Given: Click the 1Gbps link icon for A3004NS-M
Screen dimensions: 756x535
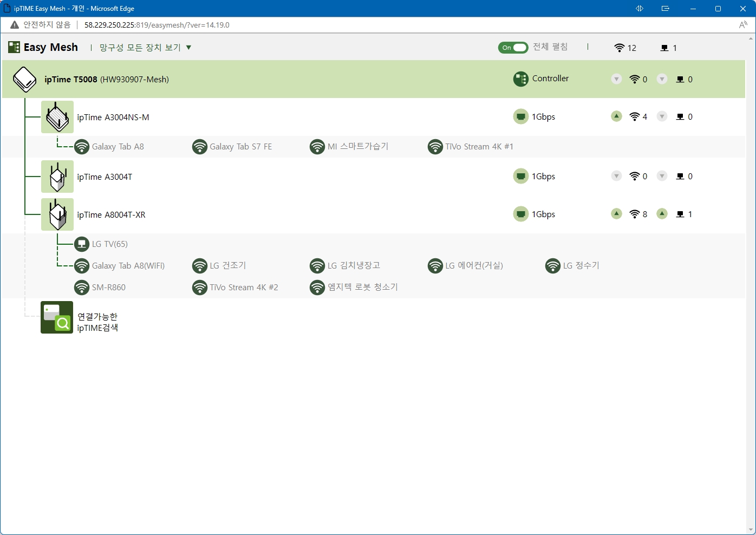Looking at the screenshot, I should (x=521, y=117).
